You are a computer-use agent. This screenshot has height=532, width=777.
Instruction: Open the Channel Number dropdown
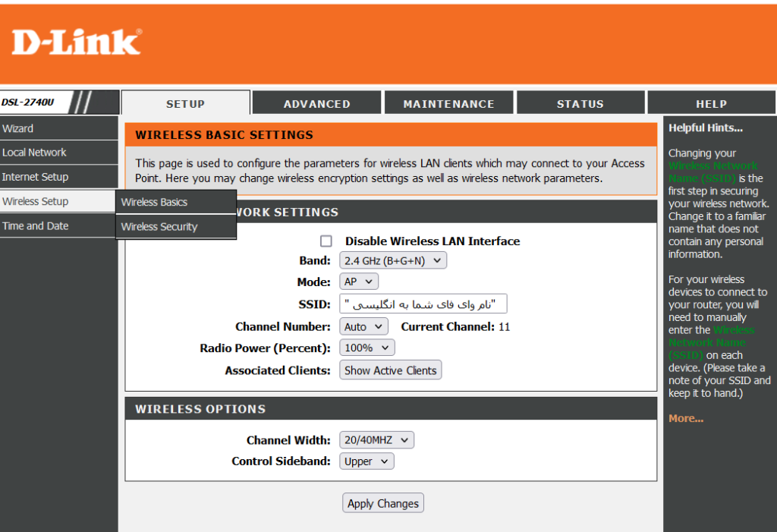(x=363, y=326)
